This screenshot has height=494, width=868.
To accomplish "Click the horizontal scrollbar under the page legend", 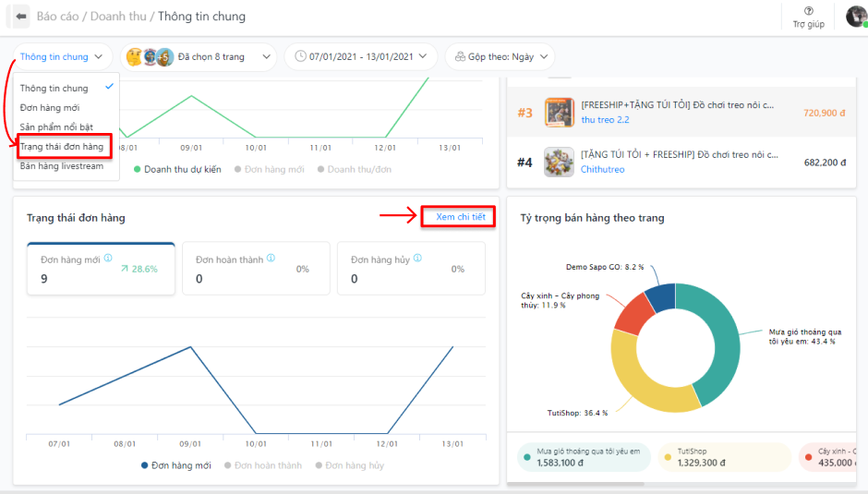I will [x=575, y=484].
